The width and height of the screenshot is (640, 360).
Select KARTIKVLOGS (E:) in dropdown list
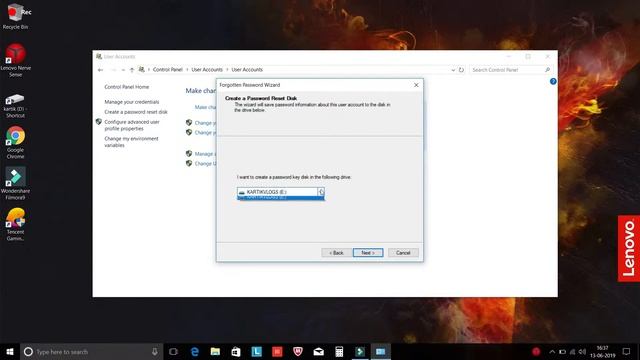(x=281, y=198)
